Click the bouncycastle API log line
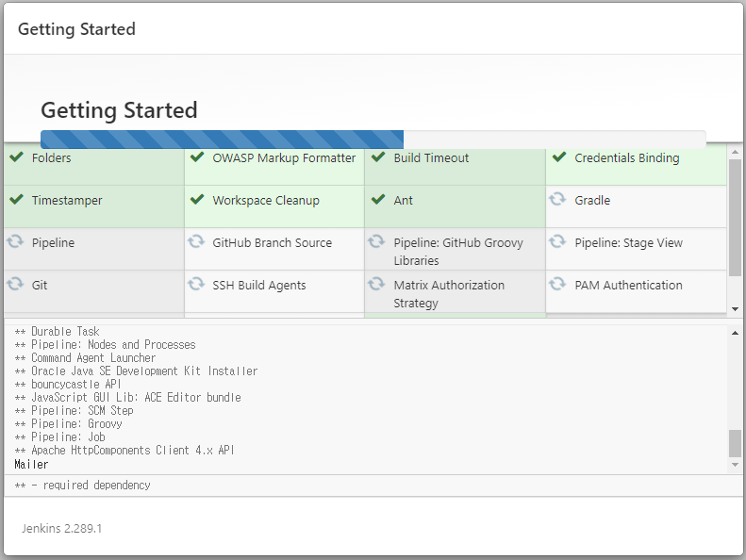 click(x=68, y=384)
